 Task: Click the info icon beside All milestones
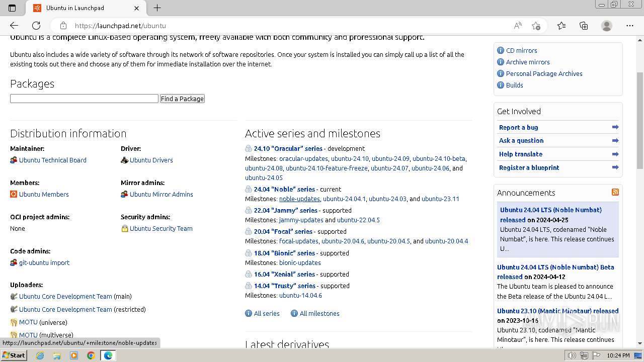(x=294, y=313)
